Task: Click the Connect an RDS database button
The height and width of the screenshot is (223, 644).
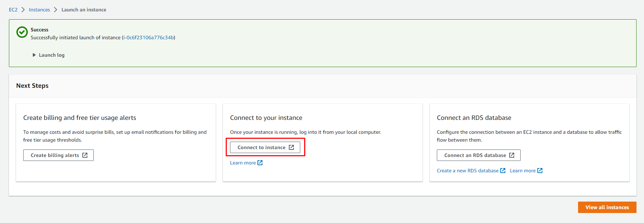Action: (479, 155)
